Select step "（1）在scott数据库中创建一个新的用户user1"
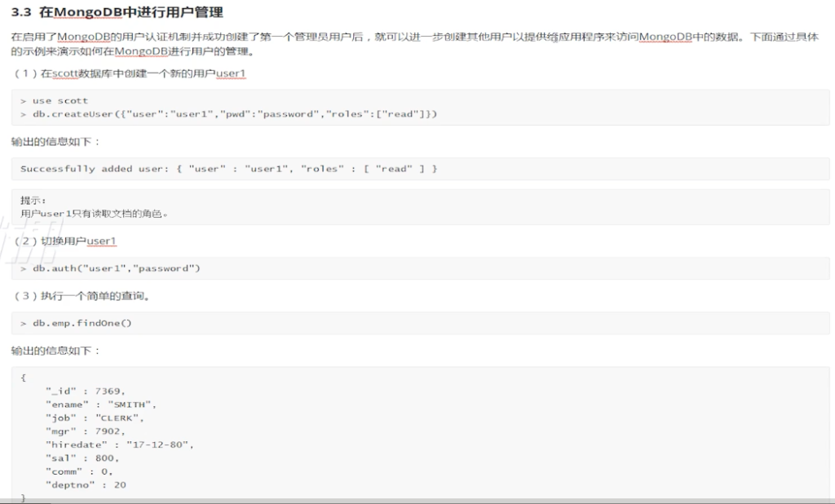The image size is (835, 504). [x=130, y=73]
